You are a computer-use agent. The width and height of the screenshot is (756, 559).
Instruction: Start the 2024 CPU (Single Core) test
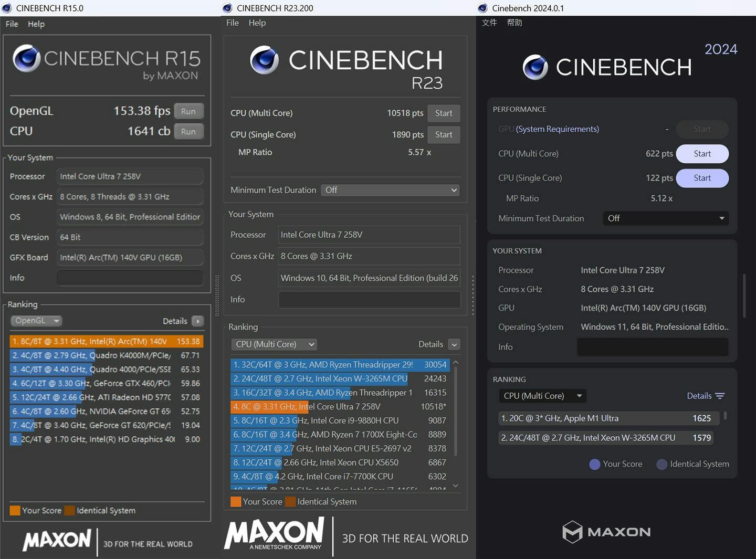702,178
